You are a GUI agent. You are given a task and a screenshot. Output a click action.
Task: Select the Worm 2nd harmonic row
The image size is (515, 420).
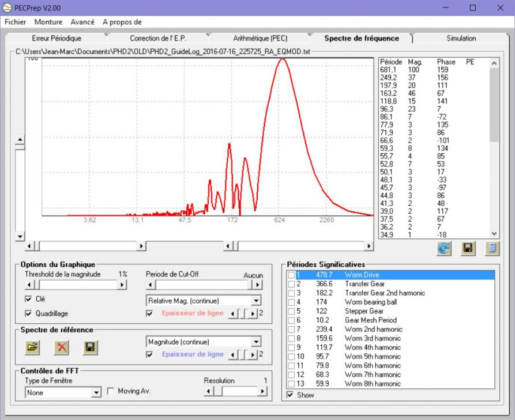(390, 330)
